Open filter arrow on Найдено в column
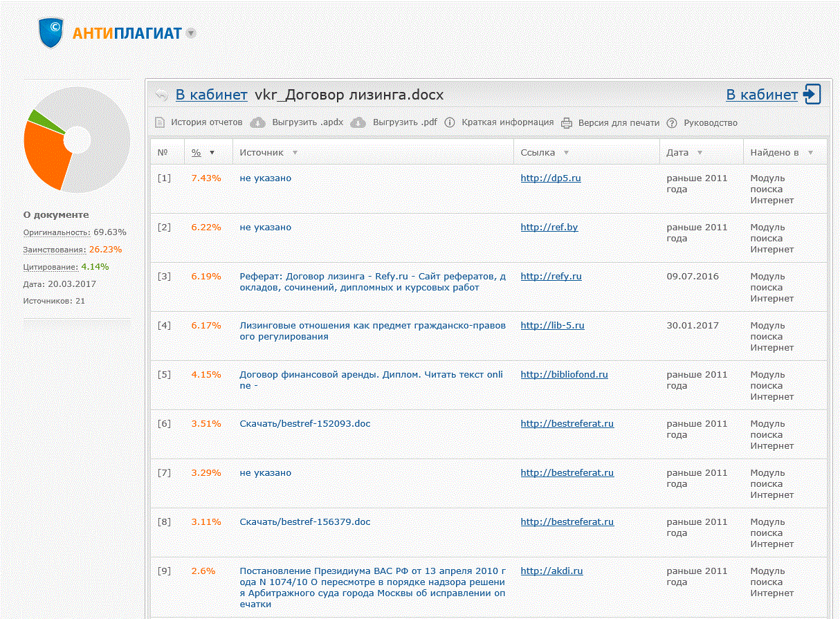 (810, 152)
